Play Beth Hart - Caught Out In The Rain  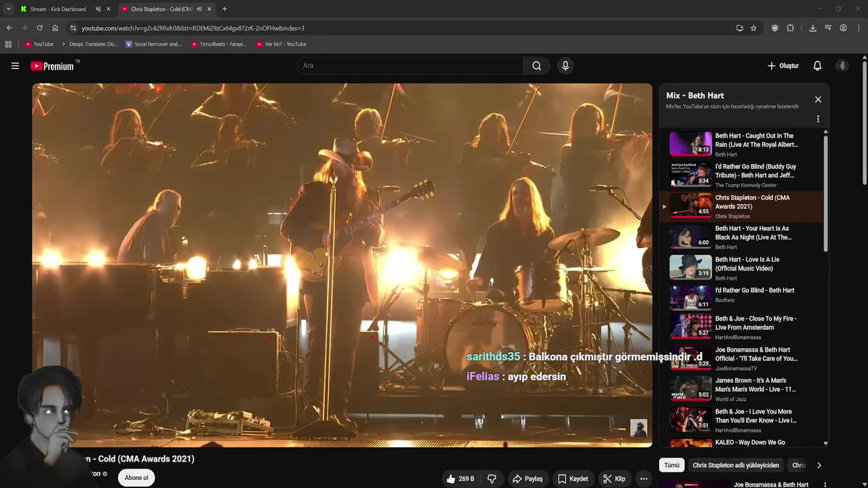click(x=741, y=144)
